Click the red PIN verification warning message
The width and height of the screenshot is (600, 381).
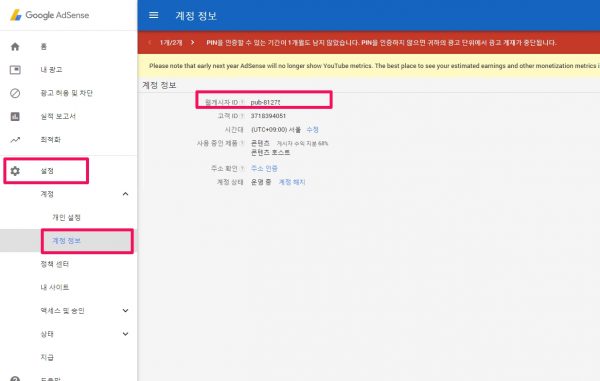[x=382, y=42]
